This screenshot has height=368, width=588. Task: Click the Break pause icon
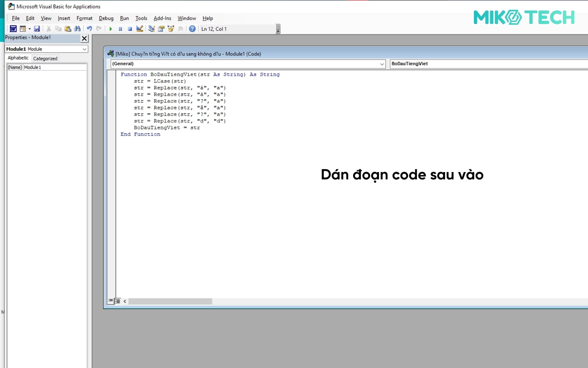click(120, 29)
